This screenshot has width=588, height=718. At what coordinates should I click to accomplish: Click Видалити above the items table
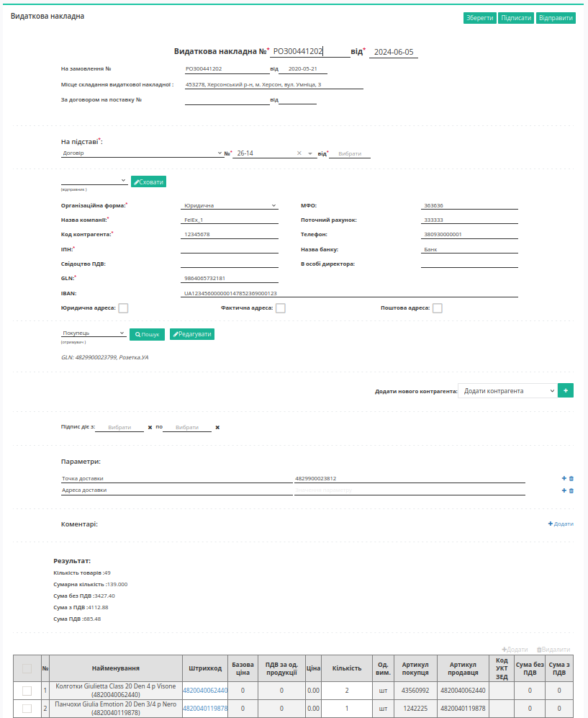click(553, 650)
